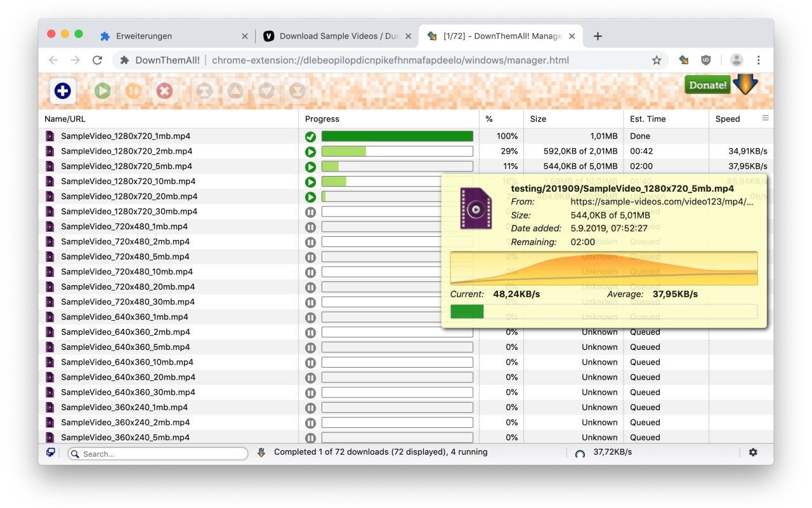Click video file icon of SampleVideo_360x240_1mb.mp4
Screen dimensions: 812x508
(x=50, y=407)
